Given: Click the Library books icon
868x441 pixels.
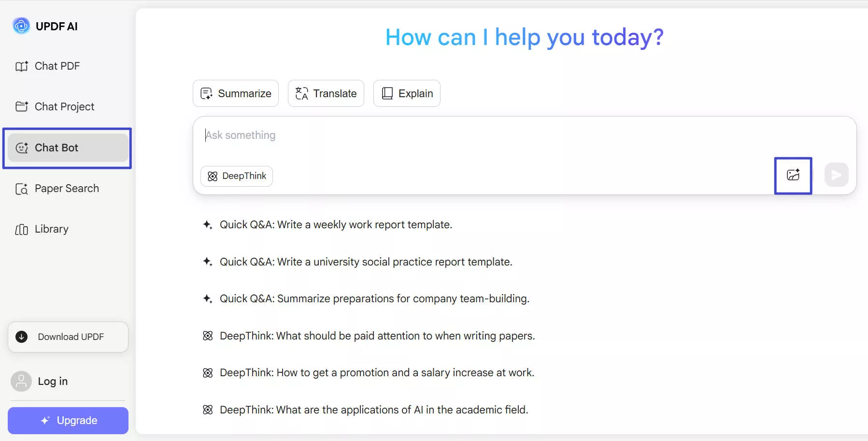Looking at the screenshot, I should click(x=22, y=229).
